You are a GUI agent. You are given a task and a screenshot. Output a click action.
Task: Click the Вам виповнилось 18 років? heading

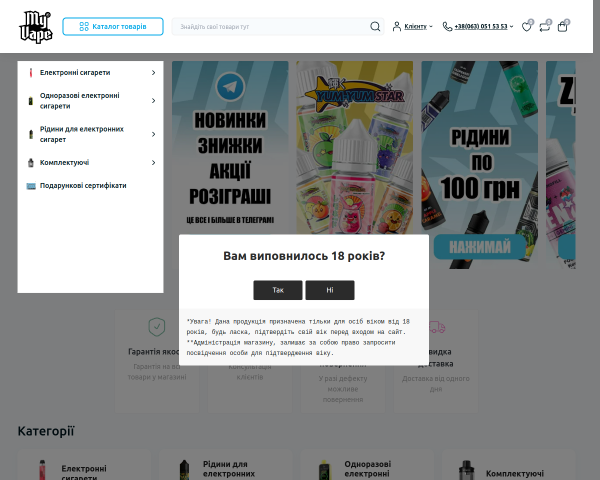click(304, 256)
